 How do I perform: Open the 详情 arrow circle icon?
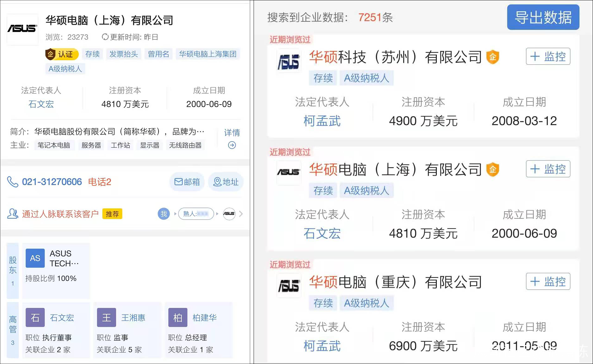coord(232,145)
